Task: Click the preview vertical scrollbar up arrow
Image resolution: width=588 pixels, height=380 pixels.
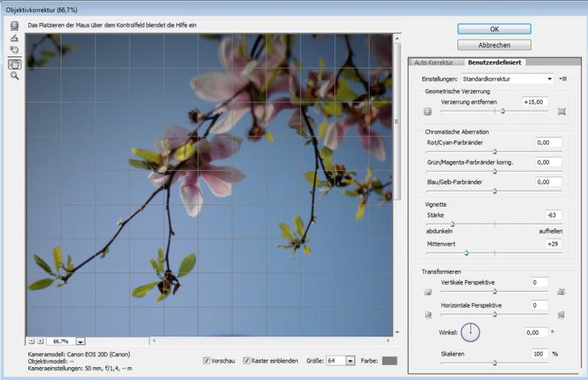Action: click(397, 38)
